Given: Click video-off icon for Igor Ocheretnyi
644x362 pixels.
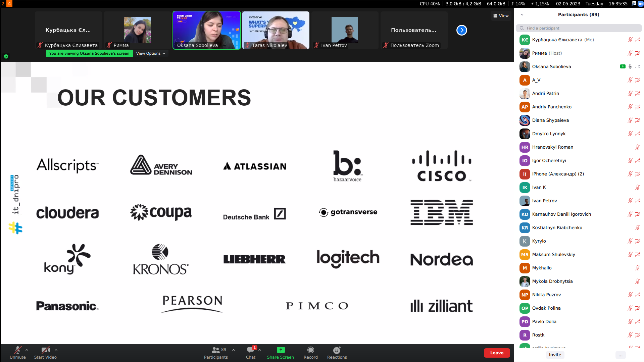Looking at the screenshot, I should [638, 160].
